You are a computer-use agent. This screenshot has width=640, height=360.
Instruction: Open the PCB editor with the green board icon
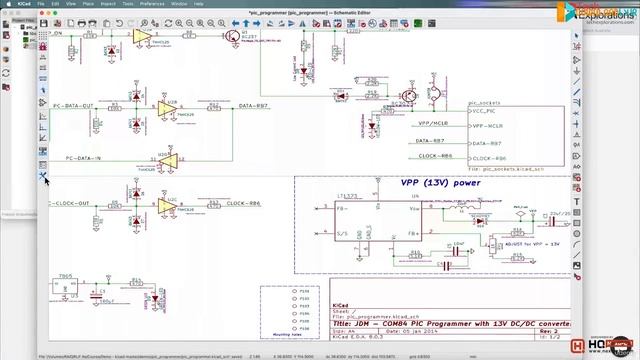pyautogui.click(x=418, y=23)
